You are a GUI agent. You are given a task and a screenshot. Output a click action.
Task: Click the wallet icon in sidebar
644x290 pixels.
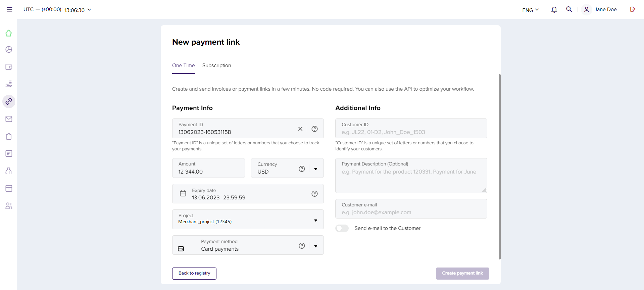[9, 67]
